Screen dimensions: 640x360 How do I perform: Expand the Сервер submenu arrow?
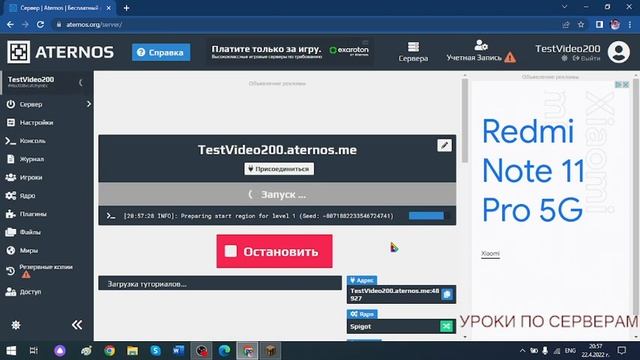coord(89,104)
